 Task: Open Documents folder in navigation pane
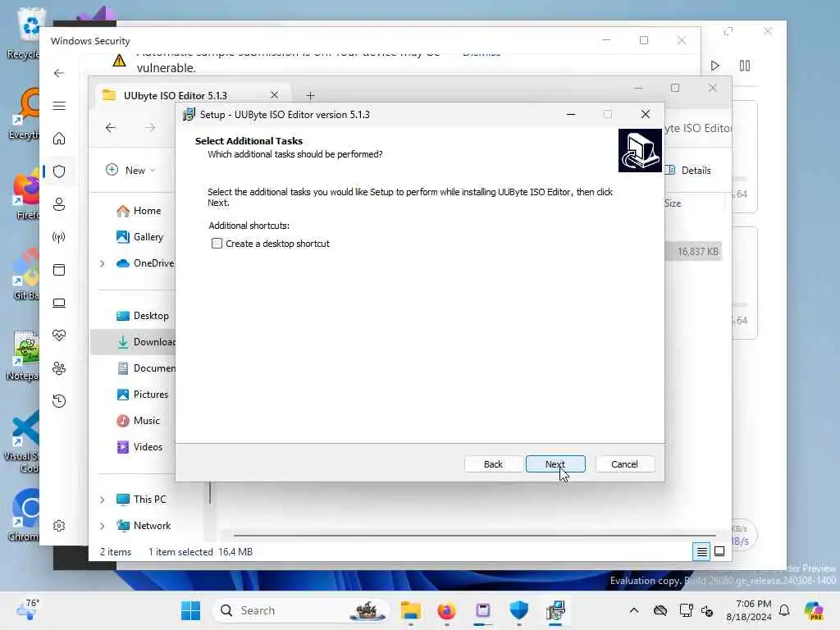(146, 368)
